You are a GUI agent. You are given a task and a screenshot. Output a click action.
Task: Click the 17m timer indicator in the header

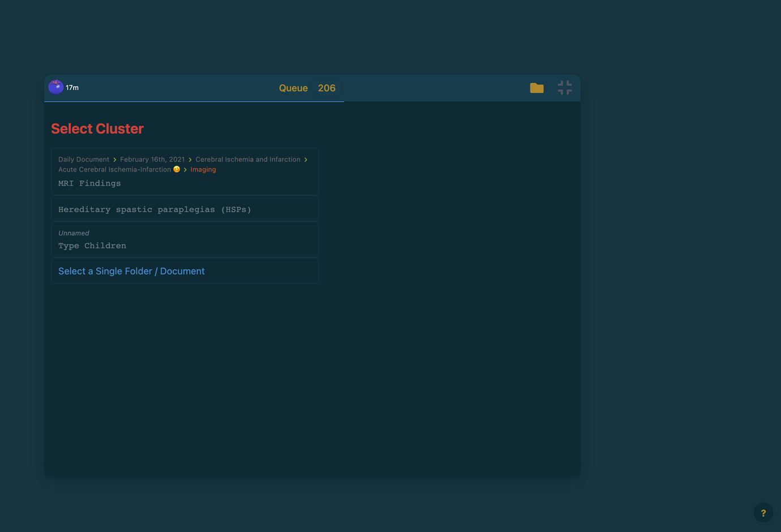point(72,87)
